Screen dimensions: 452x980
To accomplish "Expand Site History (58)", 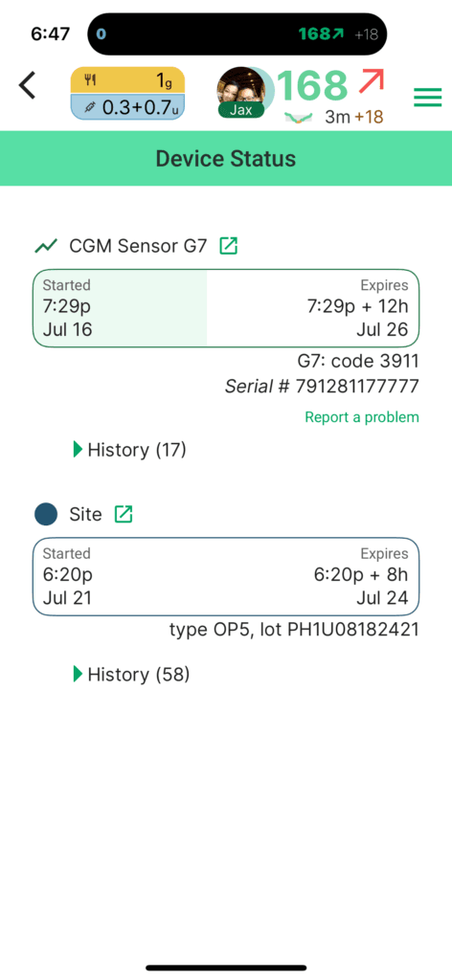I will tap(131, 675).
